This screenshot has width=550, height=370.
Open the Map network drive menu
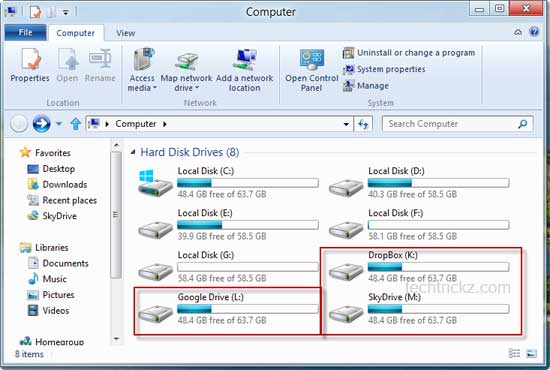pyautogui.click(x=186, y=70)
